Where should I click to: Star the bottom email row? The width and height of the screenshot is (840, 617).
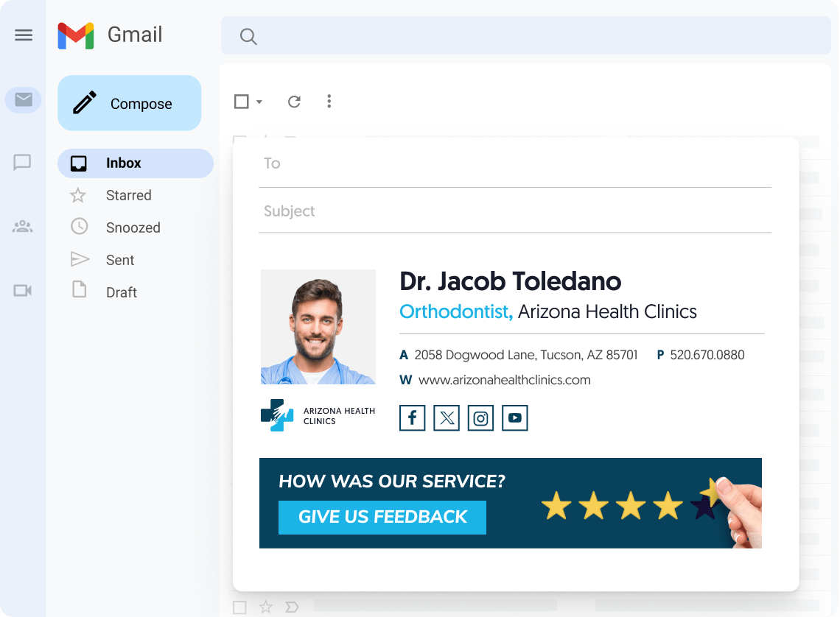[266, 607]
